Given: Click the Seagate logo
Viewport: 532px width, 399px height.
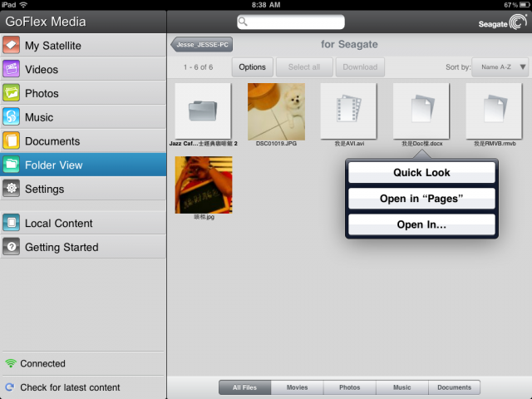Looking at the screenshot, I should 502,22.
